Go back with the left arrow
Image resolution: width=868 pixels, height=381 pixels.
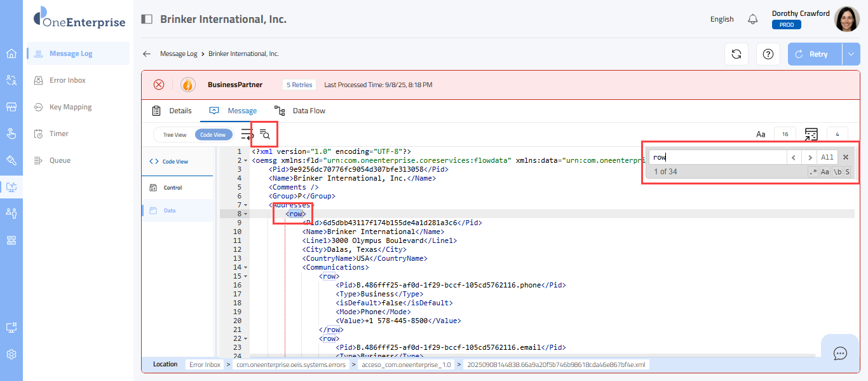pyautogui.click(x=147, y=54)
